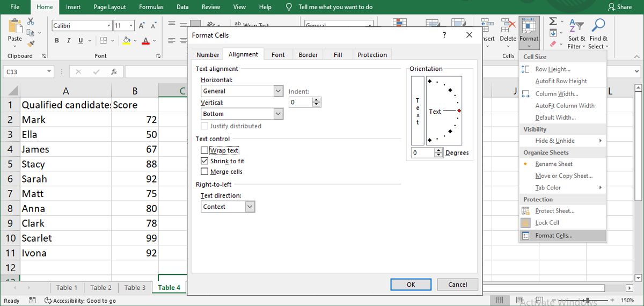Expand the Vertical alignment dropdown
Screen dimensions: 644x306
tap(278, 114)
